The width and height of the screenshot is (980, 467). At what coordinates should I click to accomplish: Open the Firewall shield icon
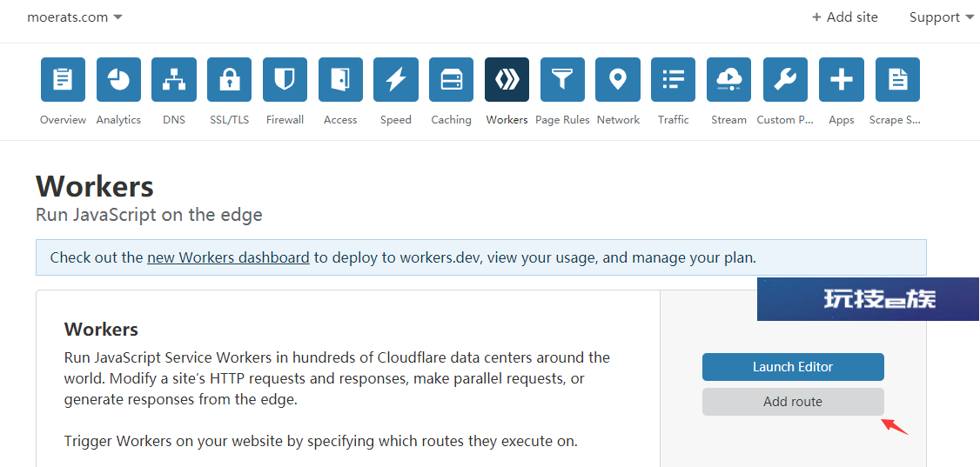pos(285,79)
